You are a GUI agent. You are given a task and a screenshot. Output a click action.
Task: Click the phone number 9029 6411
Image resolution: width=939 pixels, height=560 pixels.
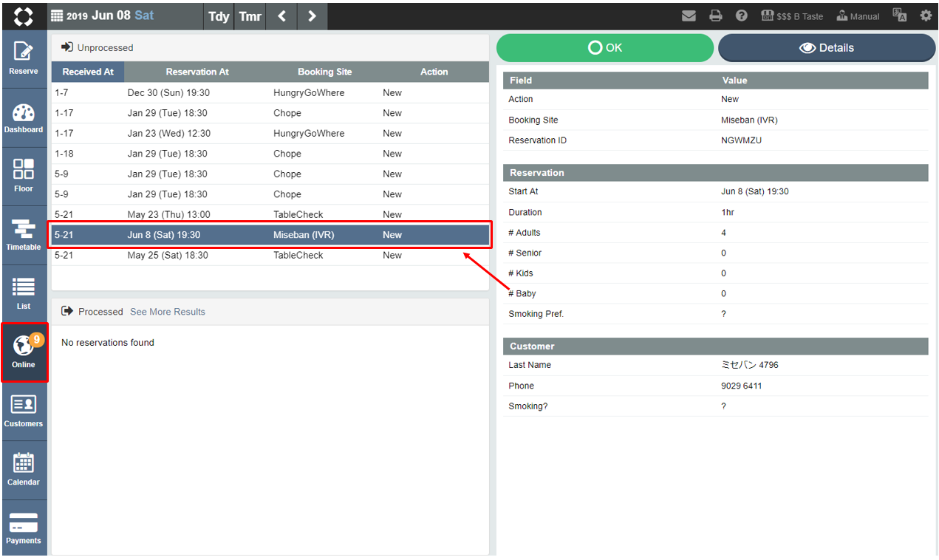pos(742,386)
